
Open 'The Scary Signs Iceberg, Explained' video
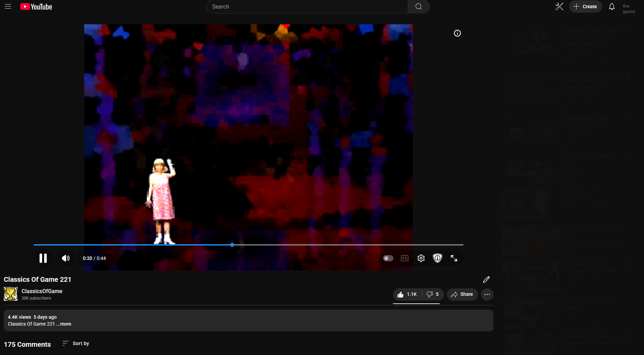click(588, 304)
